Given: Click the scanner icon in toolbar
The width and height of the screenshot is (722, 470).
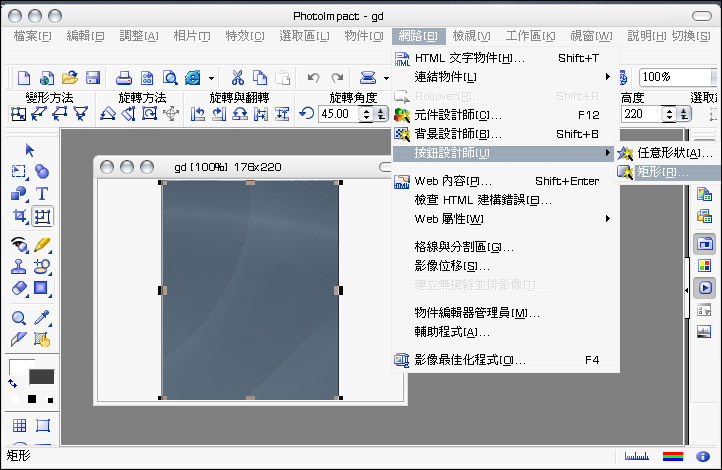Looking at the screenshot, I should pyautogui.click(x=367, y=78).
